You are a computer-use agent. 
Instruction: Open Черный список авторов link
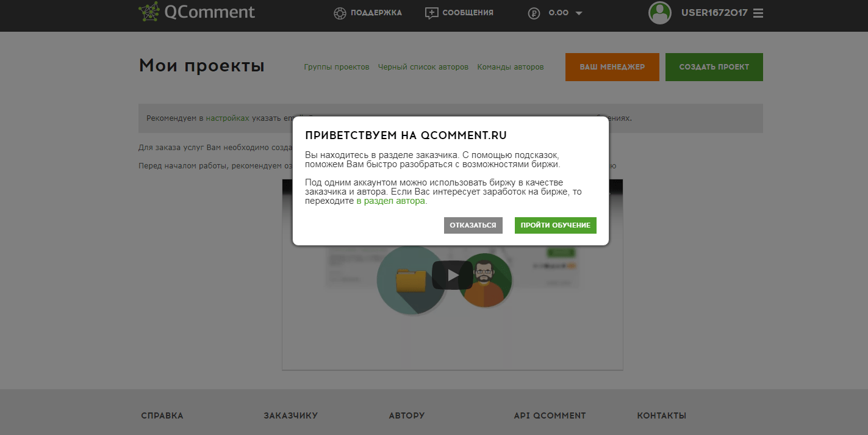coord(423,67)
